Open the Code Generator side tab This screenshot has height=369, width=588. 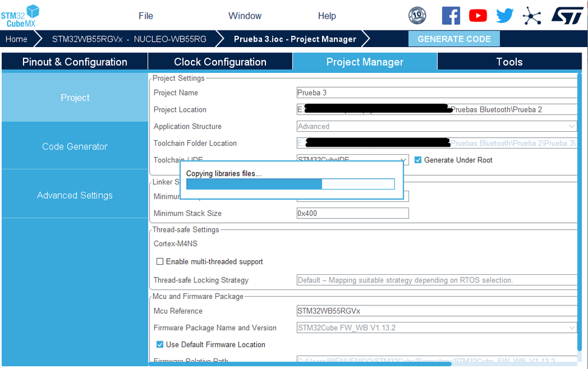pos(75,147)
